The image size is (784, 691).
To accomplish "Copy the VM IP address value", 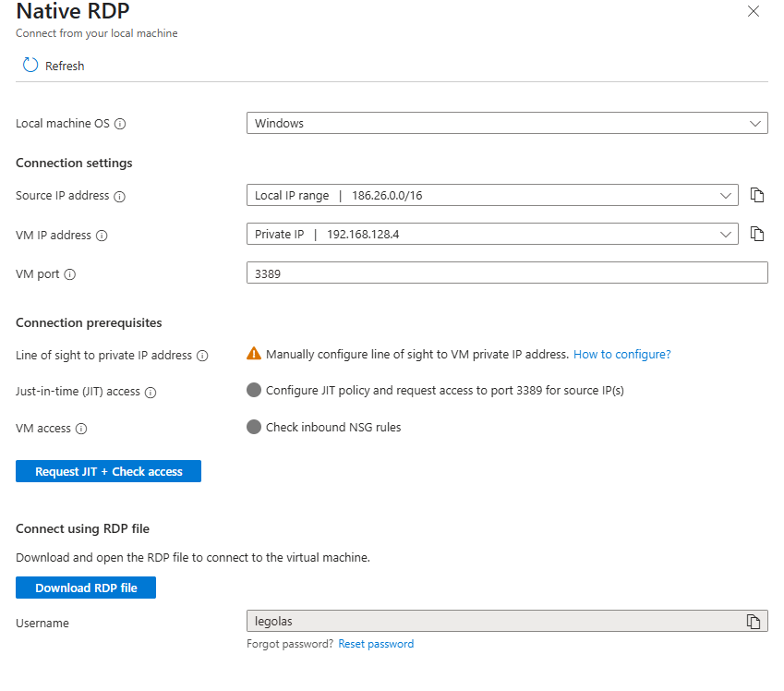I will 757,234.
